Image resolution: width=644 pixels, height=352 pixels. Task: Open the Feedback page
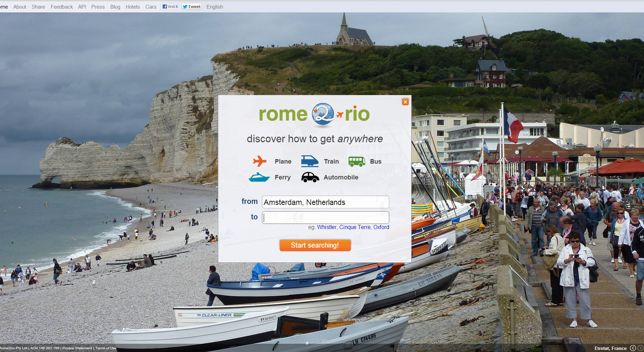click(x=62, y=7)
